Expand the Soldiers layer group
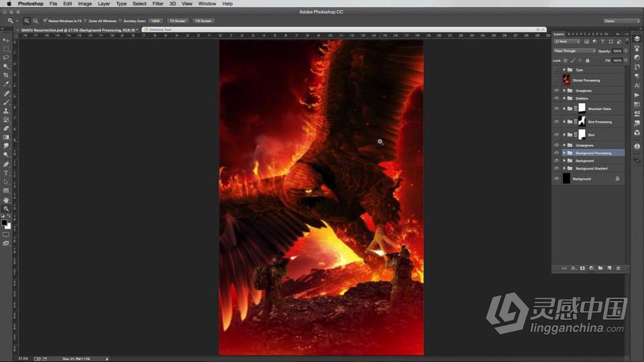644x362 pixels. (x=564, y=98)
